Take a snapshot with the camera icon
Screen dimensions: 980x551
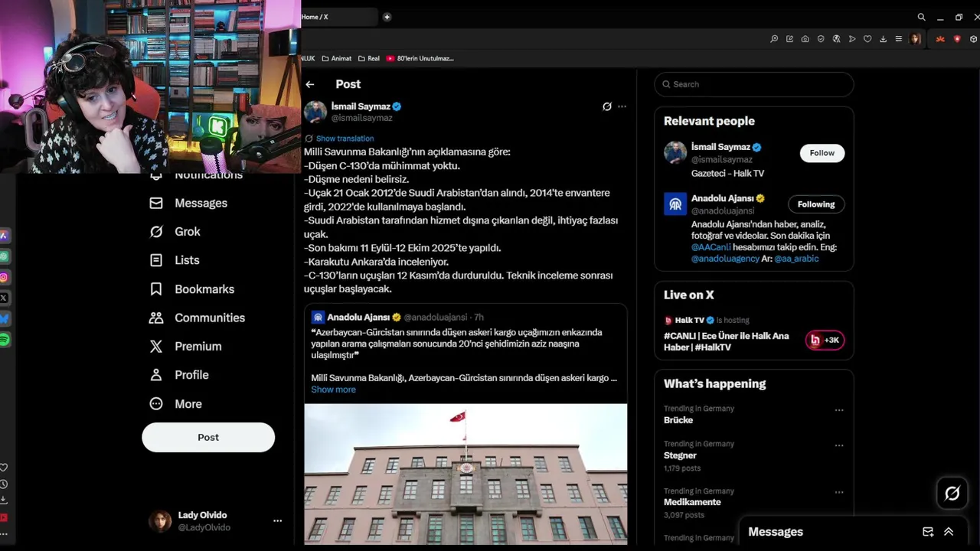click(805, 39)
